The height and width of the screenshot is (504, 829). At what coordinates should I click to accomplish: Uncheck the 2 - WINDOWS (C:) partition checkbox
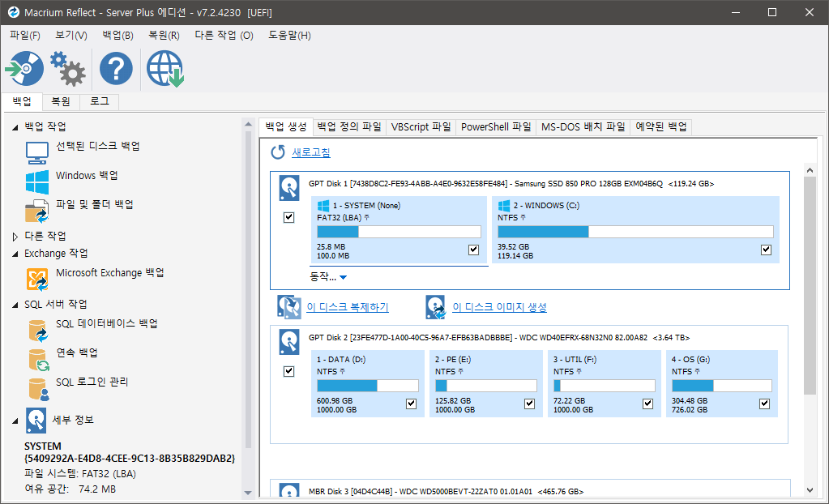[x=766, y=250]
